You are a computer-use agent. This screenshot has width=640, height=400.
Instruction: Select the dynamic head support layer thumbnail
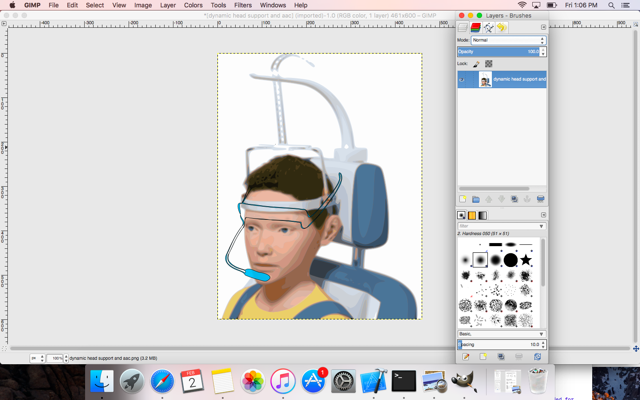click(485, 79)
